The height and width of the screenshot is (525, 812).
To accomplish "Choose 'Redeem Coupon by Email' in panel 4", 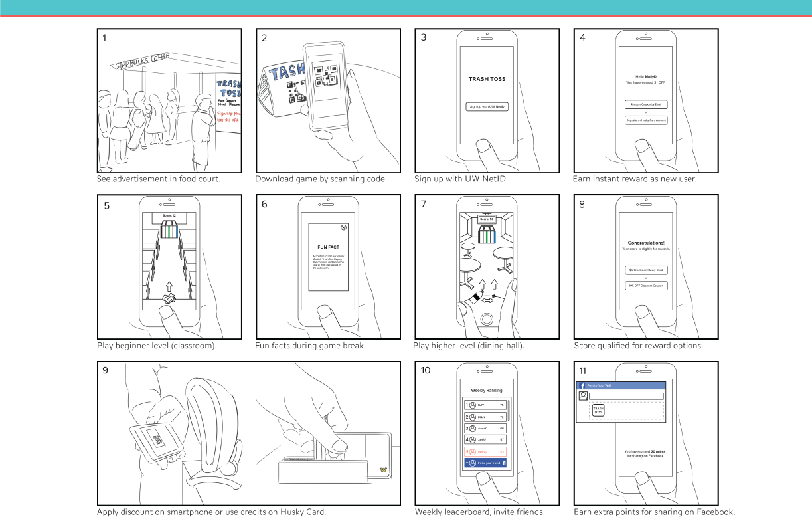I will (646, 104).
